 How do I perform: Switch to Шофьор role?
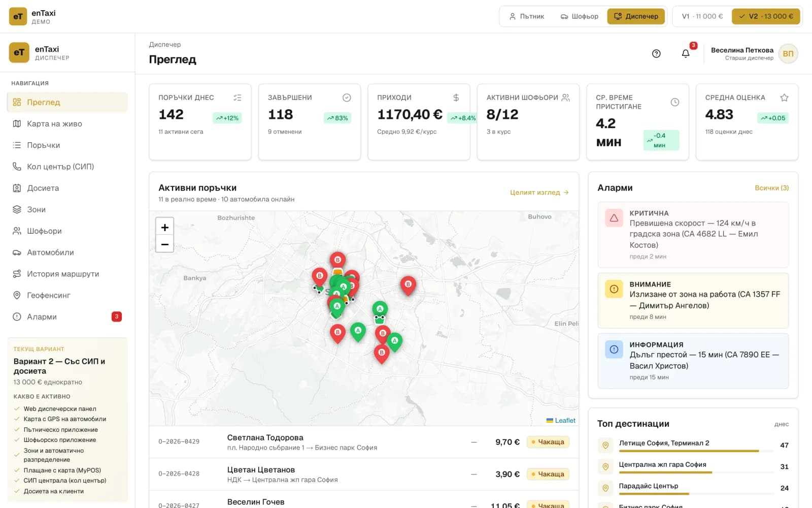click(579, 16)
